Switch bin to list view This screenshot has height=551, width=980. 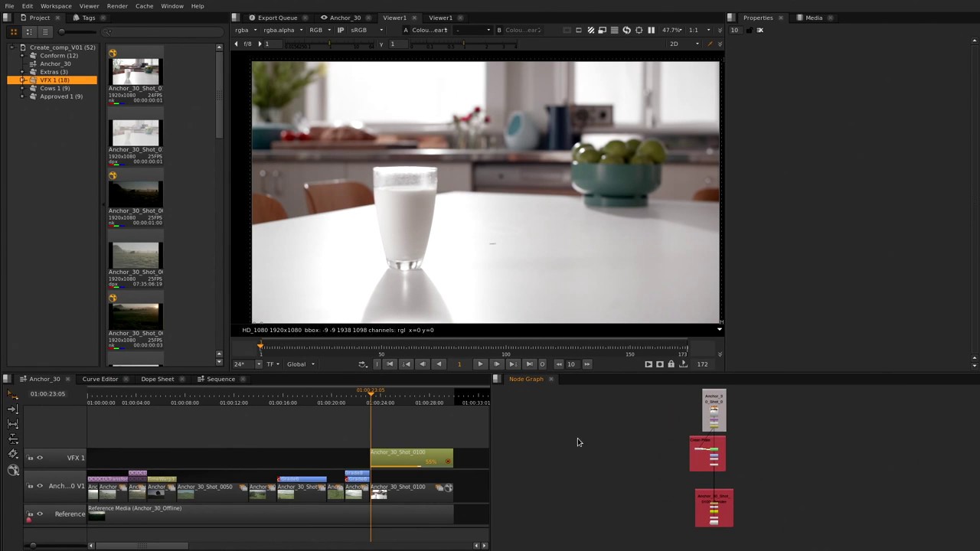[x=45, y=31]
